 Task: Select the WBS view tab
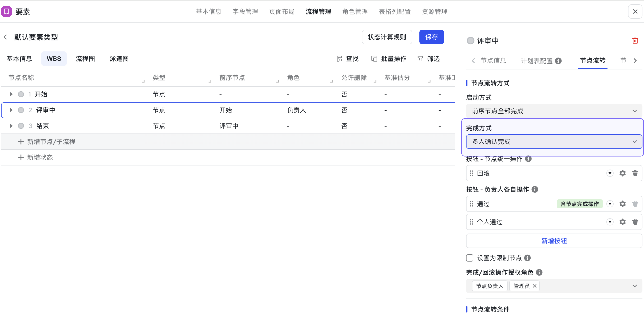54,59
